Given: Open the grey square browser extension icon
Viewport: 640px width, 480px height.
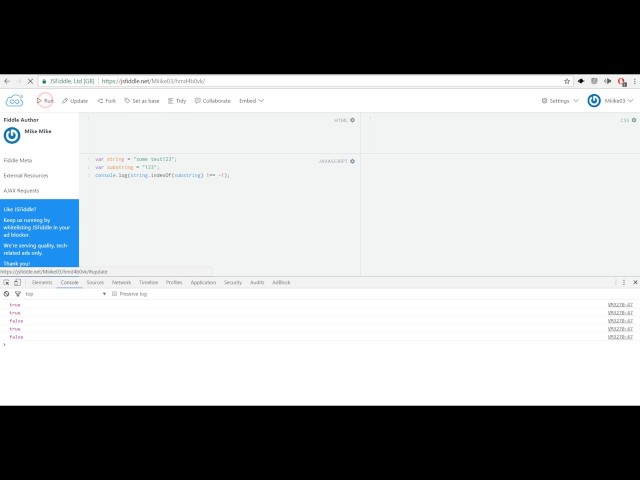Looking at the screenshot, I should tap(594, 81).
